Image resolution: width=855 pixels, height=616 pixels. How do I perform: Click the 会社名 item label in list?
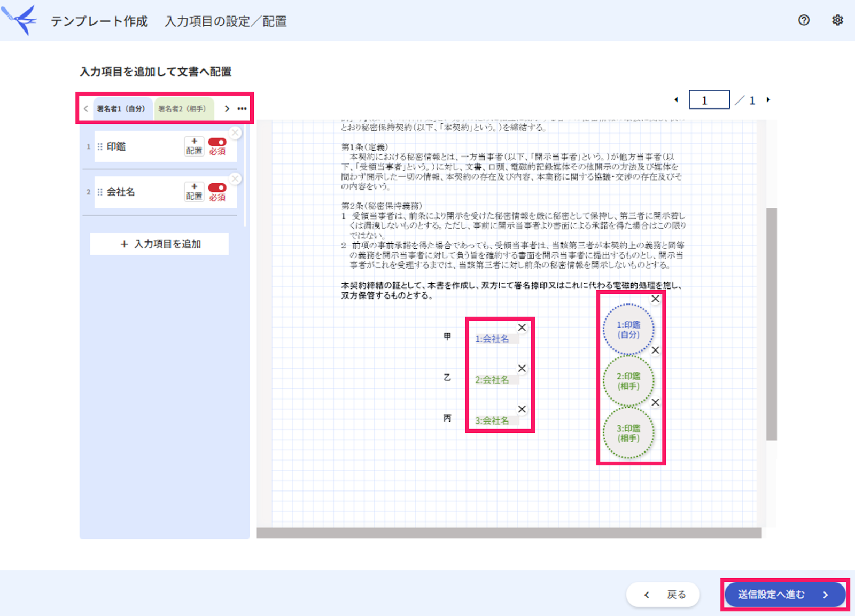[121, 192]
